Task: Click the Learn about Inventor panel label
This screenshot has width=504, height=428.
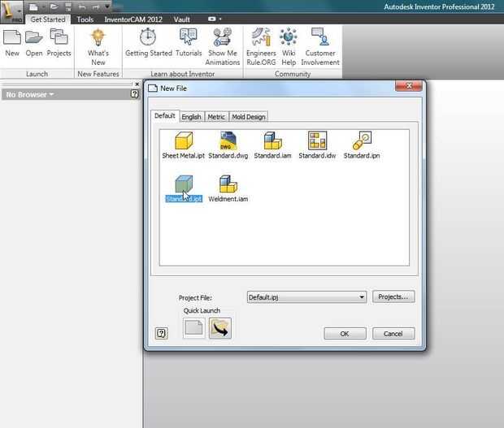Action: tap(182, 74)
